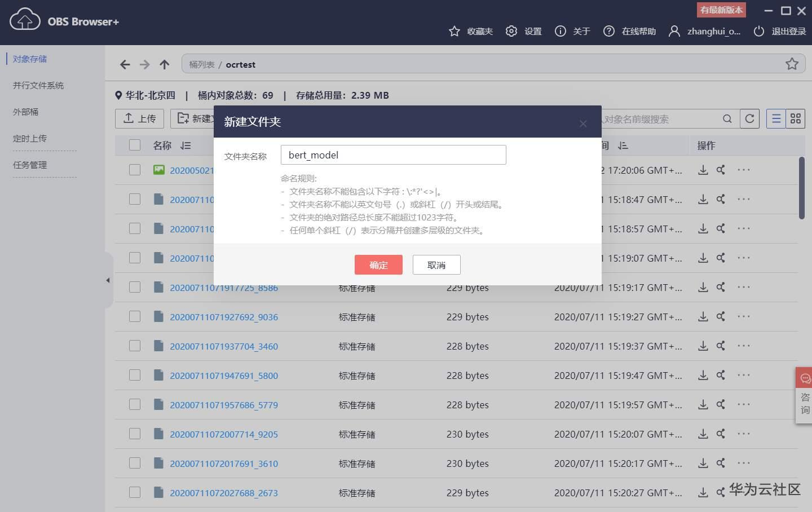Open the 收藏夹 favorites star icon
Image resolution: width=812 pixels, height=512 pixels.
pos(454,32)
